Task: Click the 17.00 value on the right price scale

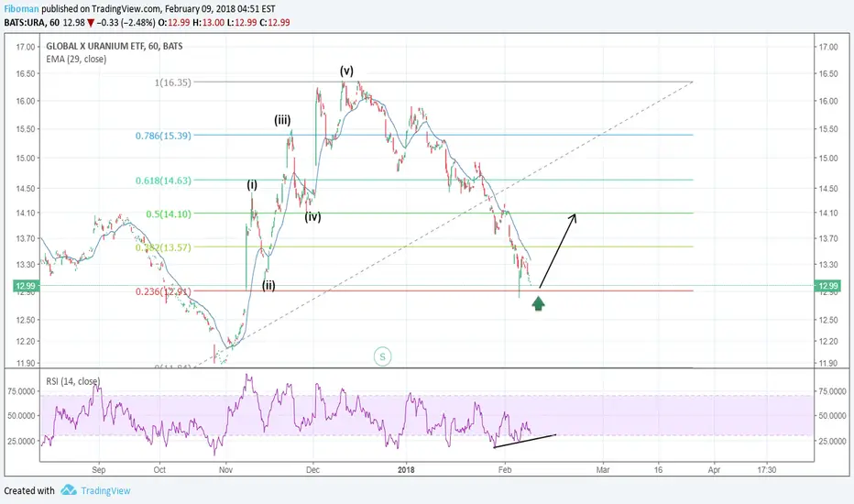Action: 828,47
